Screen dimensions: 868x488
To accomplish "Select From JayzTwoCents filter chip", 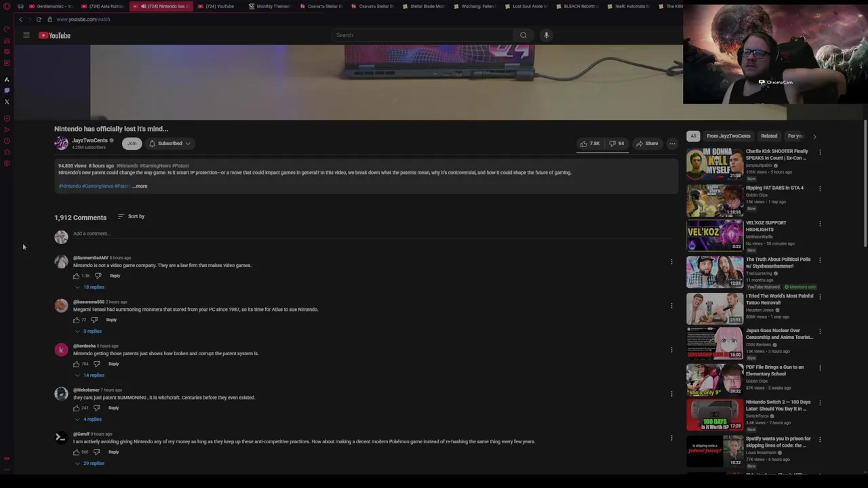I will pyautogui.click(x=728, y=136).
